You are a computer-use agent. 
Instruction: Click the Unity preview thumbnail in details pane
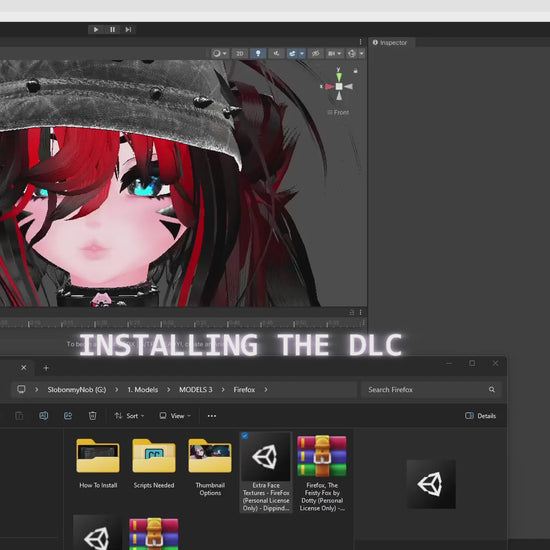(431, 484)
